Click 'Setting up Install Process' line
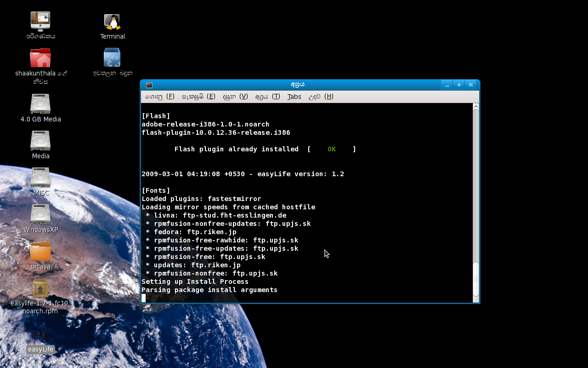588x368 pixels. pos(195,282)
